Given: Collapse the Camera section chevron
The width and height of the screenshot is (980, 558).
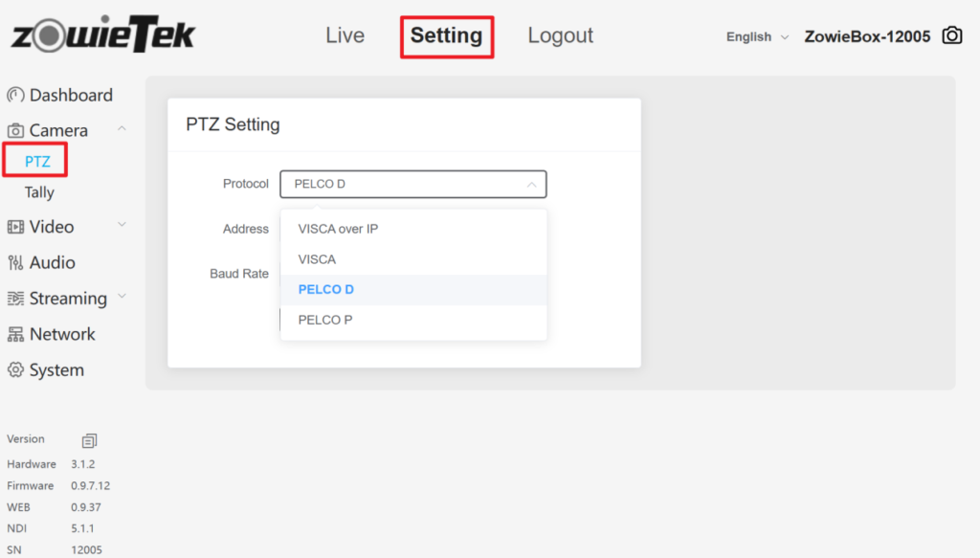Looking at the screenshot, I should pos(122,128).
